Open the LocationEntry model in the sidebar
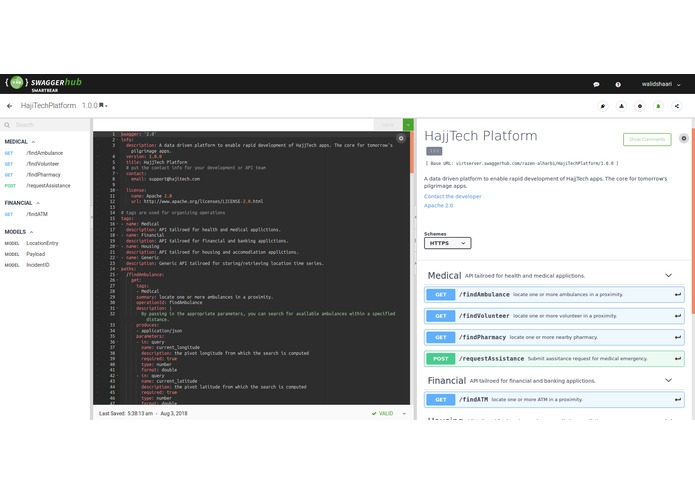695x494 pixels. pyautogui.click(x=42, y=243)
